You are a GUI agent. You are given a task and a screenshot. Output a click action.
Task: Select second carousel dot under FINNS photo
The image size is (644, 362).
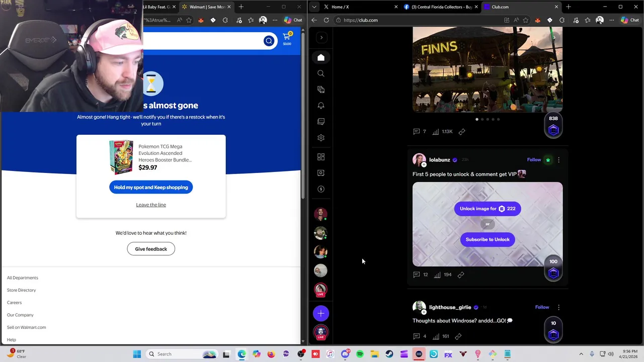coord(482,120)
